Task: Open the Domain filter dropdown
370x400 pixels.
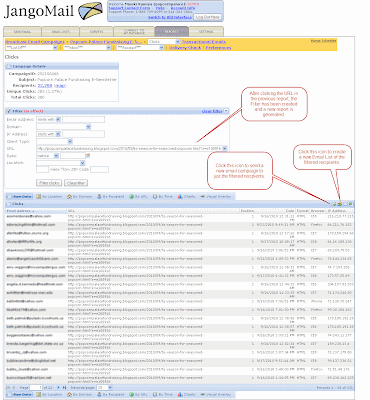Action: 88,127
